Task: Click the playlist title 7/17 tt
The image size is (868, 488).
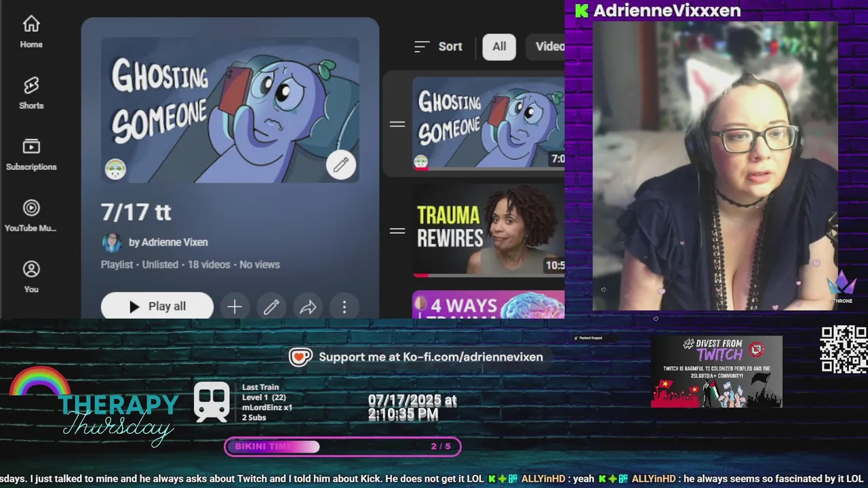Action: [136, 212]
